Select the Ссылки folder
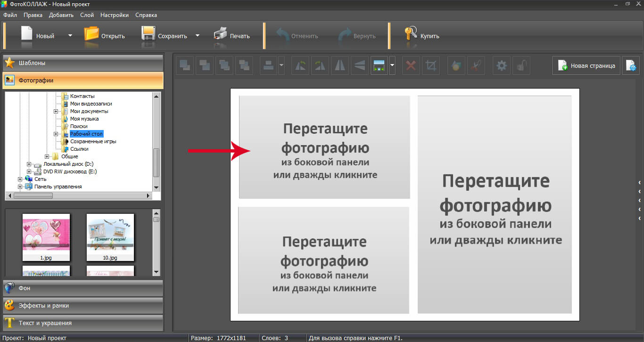The image size is (644, 342). (79, 149)
